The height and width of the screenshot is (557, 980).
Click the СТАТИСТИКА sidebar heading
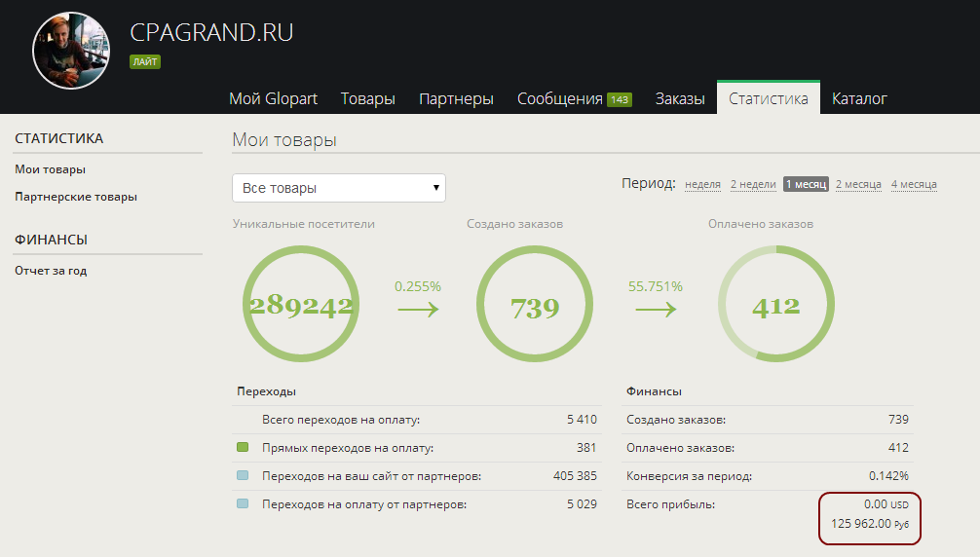[x=58, y=138]
